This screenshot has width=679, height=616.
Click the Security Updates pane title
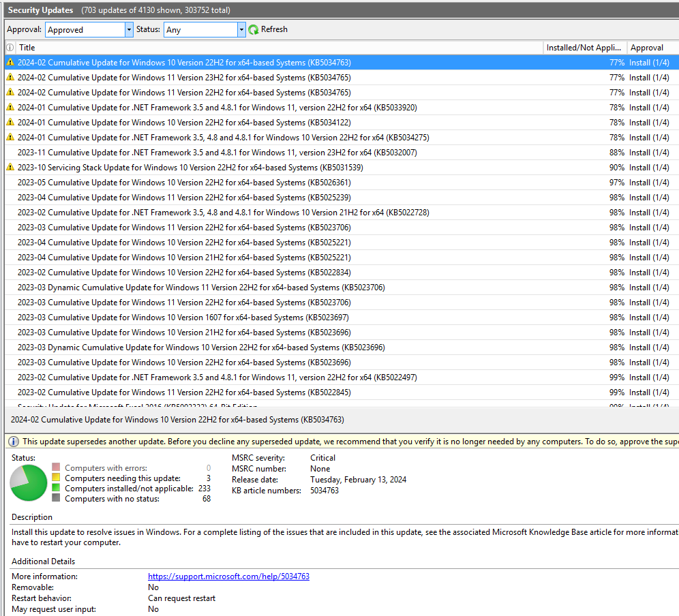pyautogui.click(x=40, y=10)
